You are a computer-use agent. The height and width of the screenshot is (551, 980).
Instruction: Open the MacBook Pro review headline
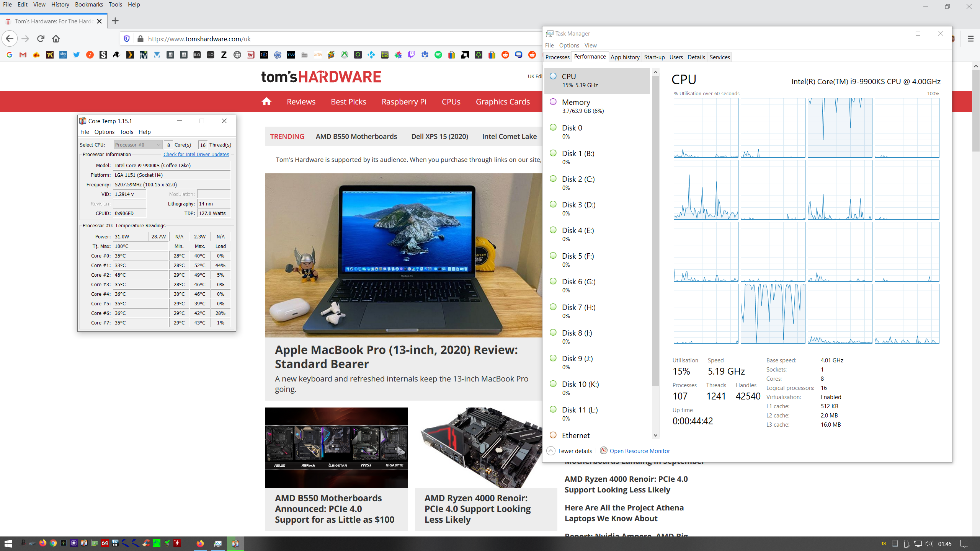click(396, 357)
